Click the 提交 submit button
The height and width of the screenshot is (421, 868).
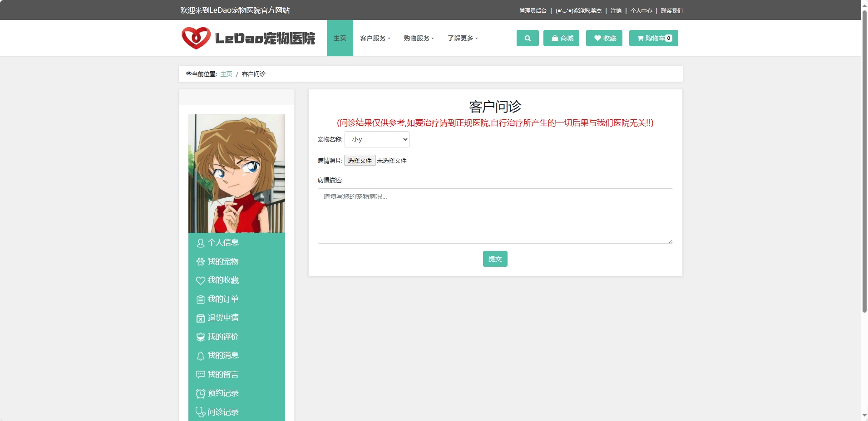tap(494, 259)
